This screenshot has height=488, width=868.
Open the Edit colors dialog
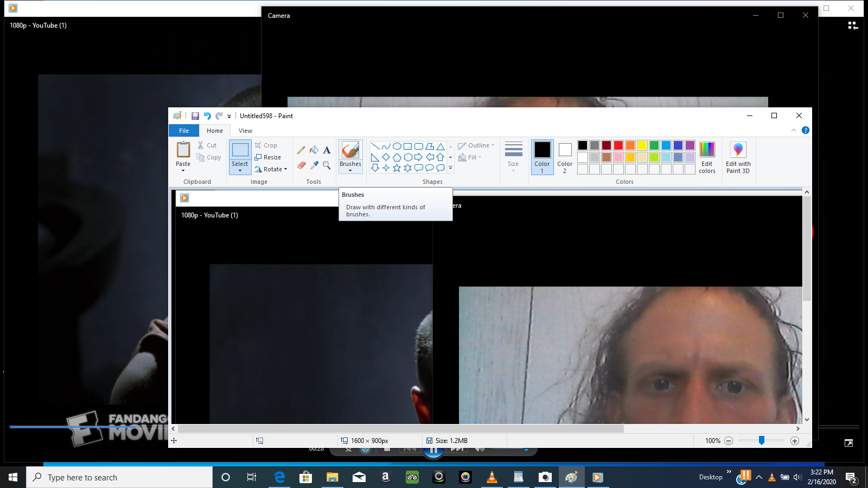[x=707, y=157]
